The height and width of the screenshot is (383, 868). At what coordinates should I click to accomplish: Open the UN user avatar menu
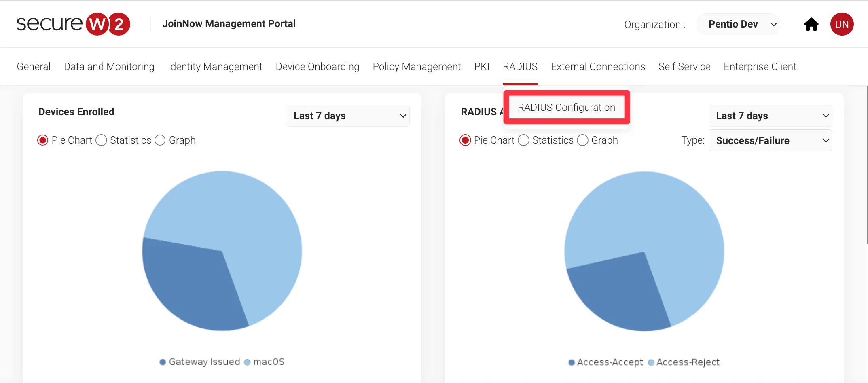pyautogui.click(x=842, y=24)
